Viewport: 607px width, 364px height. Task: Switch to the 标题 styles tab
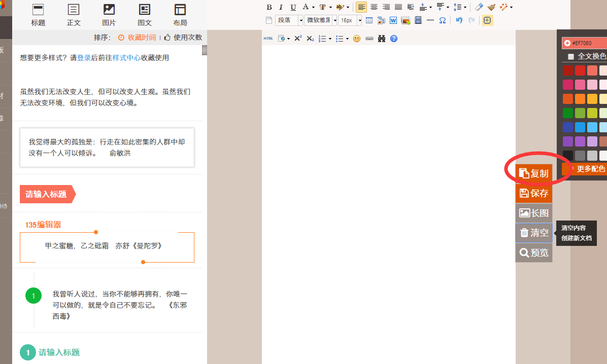coord(38,15)
